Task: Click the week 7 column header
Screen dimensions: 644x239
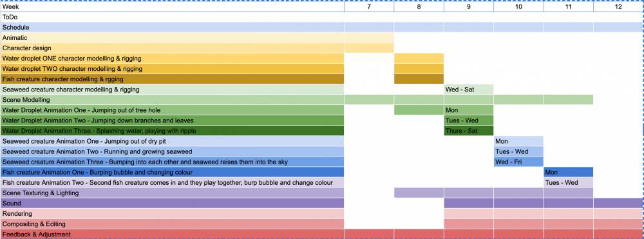Action: pos(369,6)
